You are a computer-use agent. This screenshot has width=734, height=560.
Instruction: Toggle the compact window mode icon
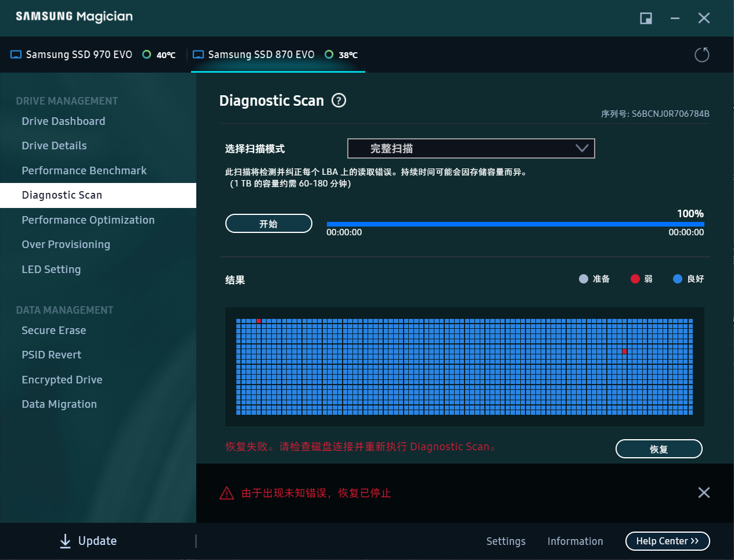click(646, 18)
